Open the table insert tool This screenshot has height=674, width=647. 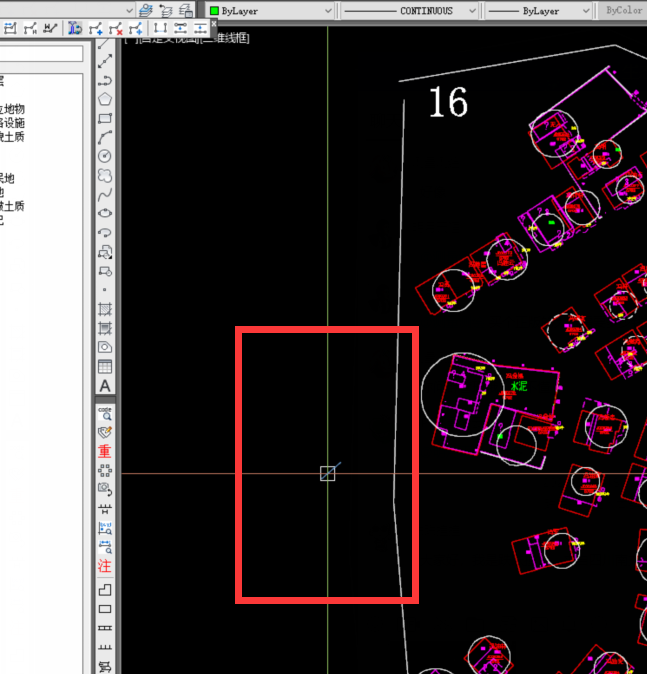coord(105,366)
